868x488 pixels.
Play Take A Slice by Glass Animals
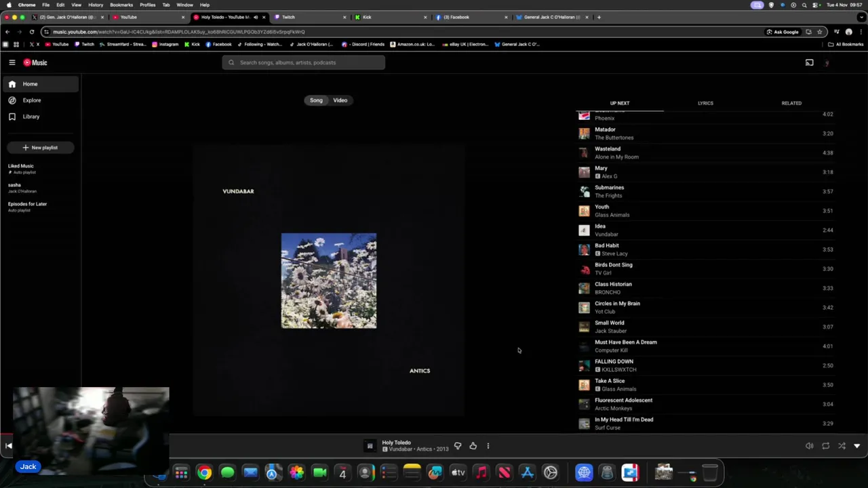coord(705,384)
